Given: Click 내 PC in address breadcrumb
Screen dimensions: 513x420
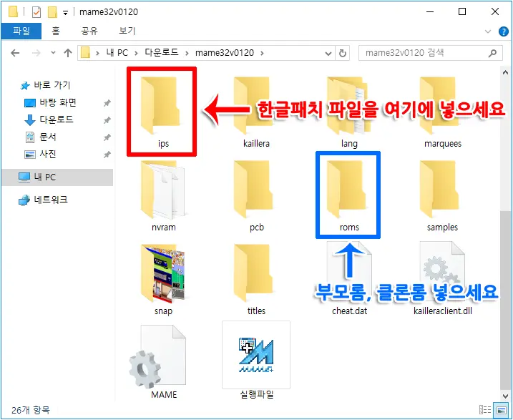Looking at the screenshot, I should pos(117,53).
